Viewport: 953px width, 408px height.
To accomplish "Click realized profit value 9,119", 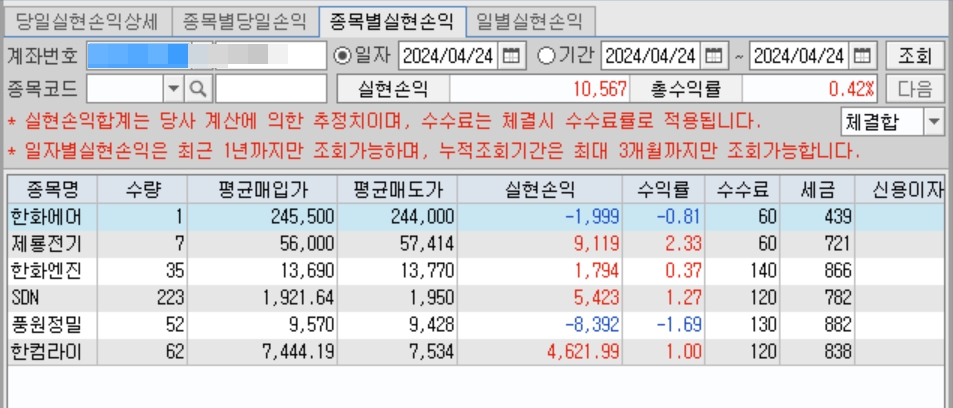I will tap(597, 244).
